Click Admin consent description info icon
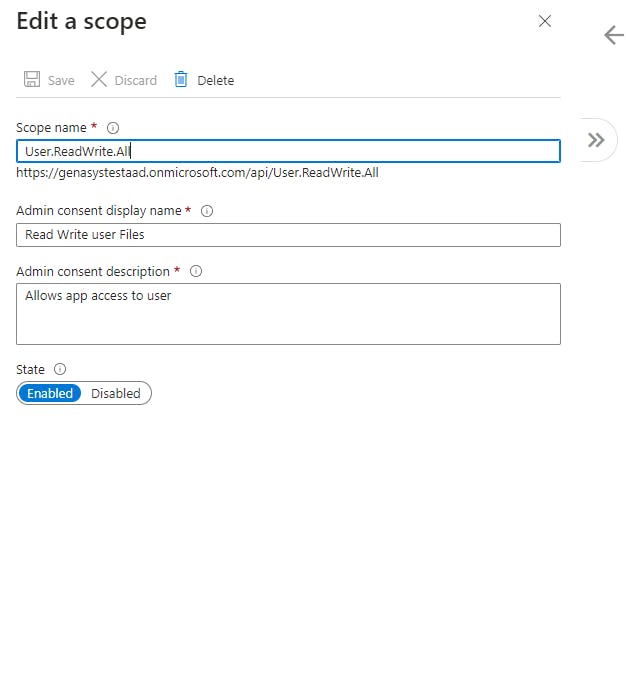Image resolution: width=626 pixels, height=673 pixels. click(x=196, y=271)
